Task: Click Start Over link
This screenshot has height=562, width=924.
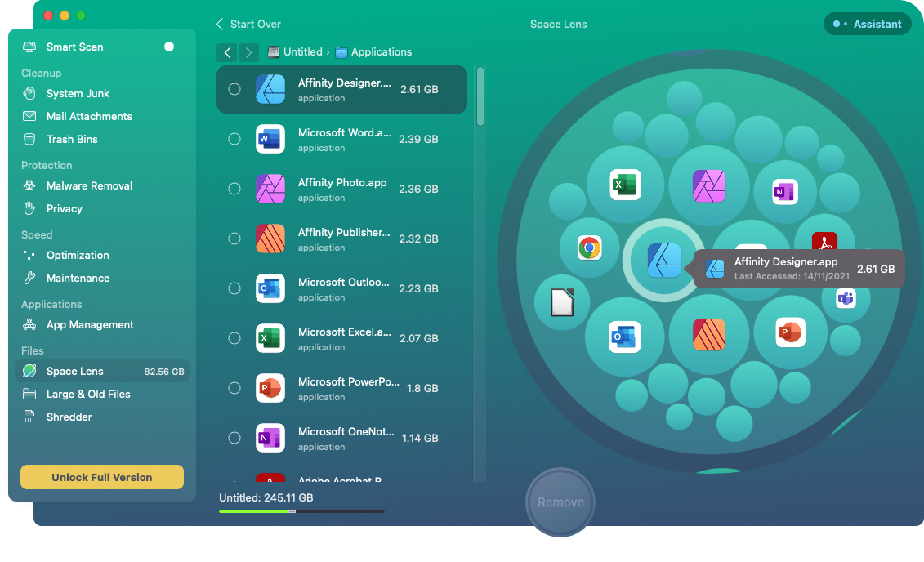Action: 248,25
